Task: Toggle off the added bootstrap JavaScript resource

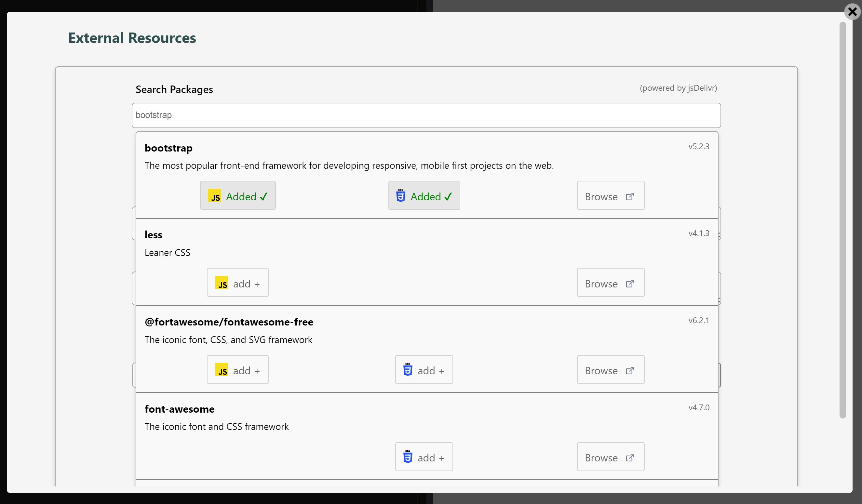Action: (238, 195)
